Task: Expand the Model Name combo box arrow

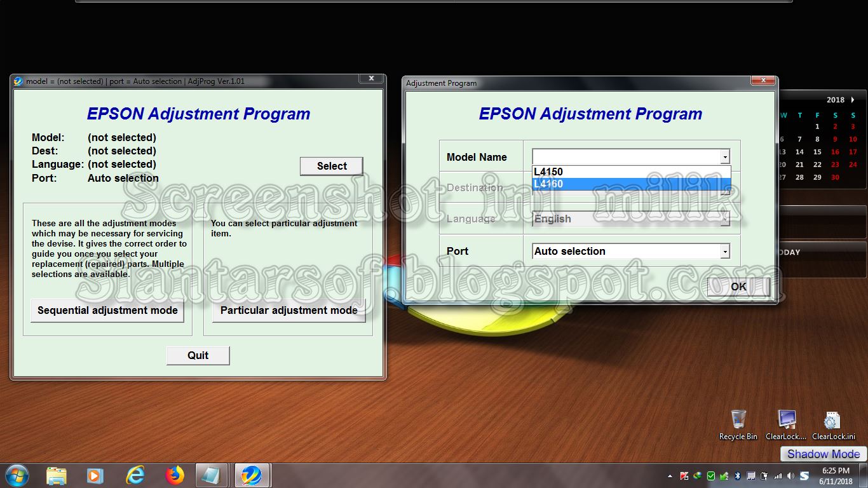Action: (725, 157)
